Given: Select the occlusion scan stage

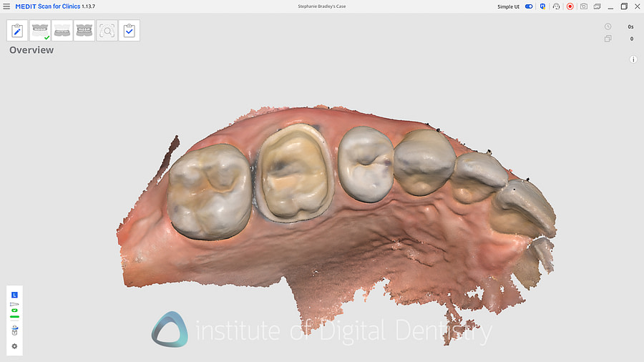Looking at the screenshot, I should pyautogui.click(x=84, y=30).
